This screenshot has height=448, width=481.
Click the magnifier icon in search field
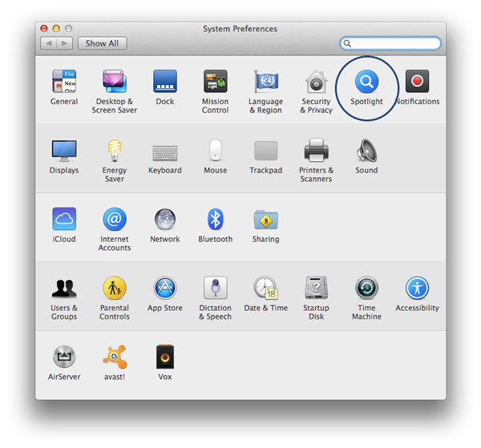tap(347, 43)
